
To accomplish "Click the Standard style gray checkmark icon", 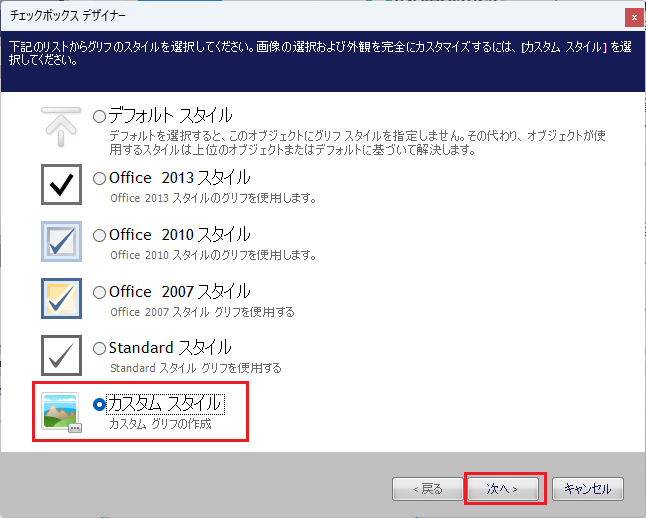I will click(62, 355).
